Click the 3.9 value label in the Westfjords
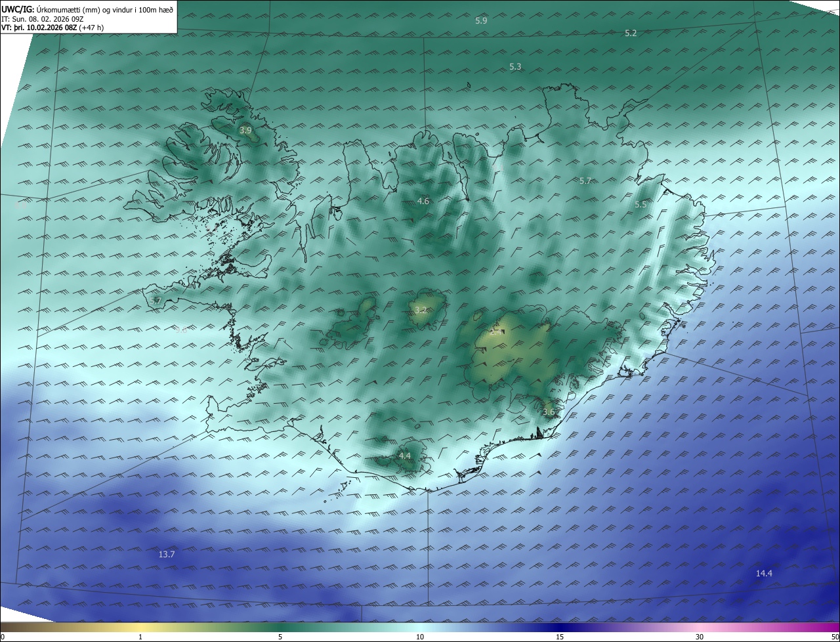The width and height of the screenshot is (840, 642). click(245, 131)
